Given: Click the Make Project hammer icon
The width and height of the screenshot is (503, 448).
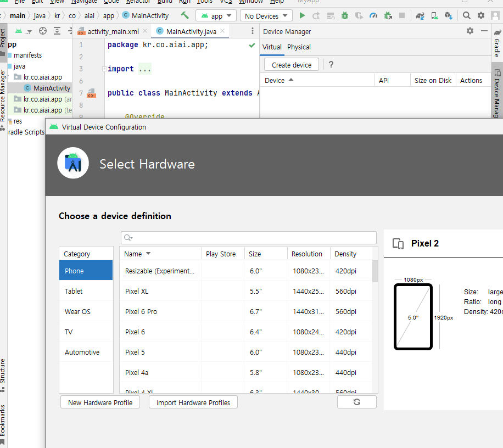Looking at the screenshot, I should pyautogui.click(x=185, y=15).
